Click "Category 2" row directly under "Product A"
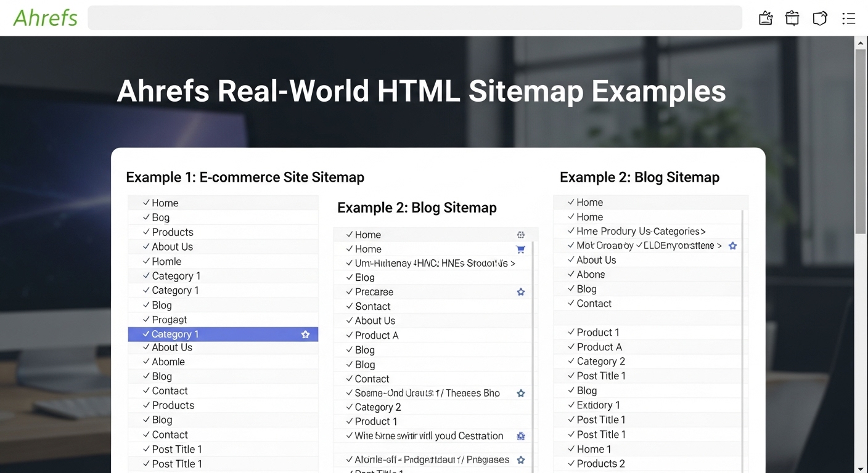The image size is (868, 473). pos(648,362)
